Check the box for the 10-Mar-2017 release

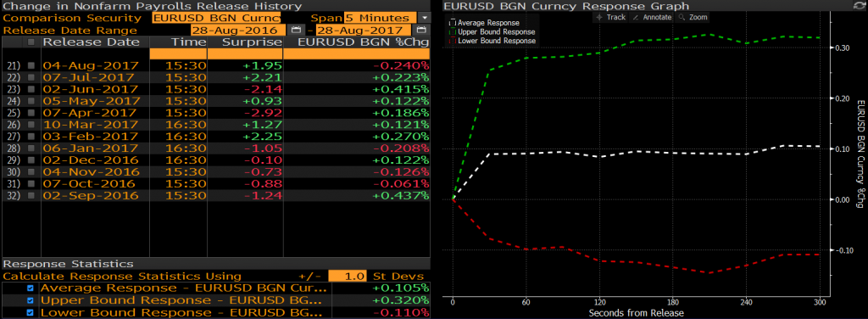(x=31, y=125)
